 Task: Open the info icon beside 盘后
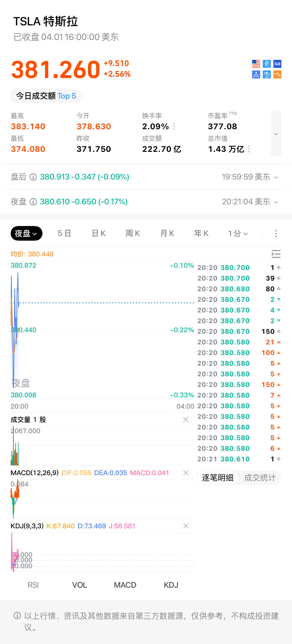pos(33,177)
